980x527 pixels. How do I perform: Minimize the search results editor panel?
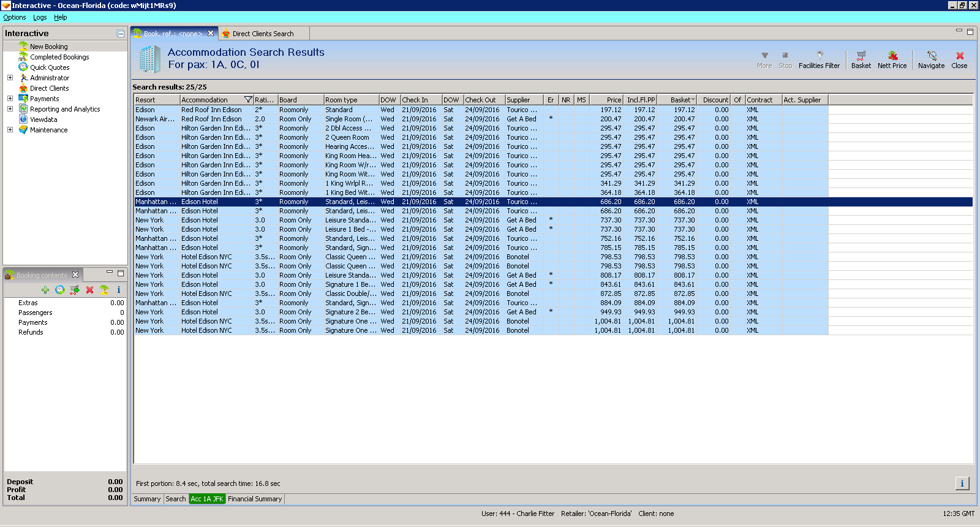tap(959, 31)
